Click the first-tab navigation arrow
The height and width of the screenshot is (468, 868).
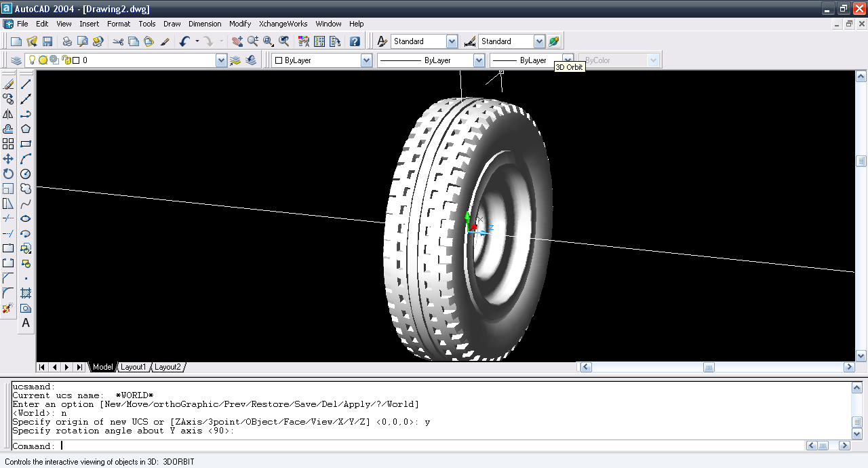42,367
